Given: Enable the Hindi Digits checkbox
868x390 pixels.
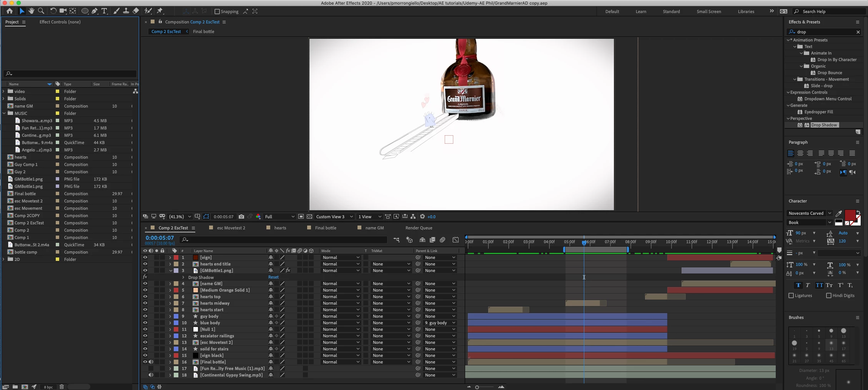Looking at the screenshot, I should pyautogui.click(x=829, y=295).
